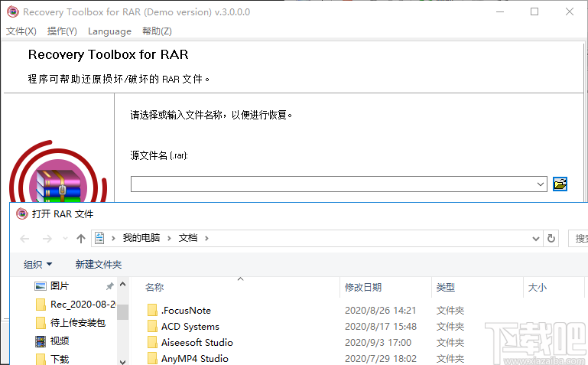
Task: Maximize the Recovery Toolbox window
Action: coord(534,11)
